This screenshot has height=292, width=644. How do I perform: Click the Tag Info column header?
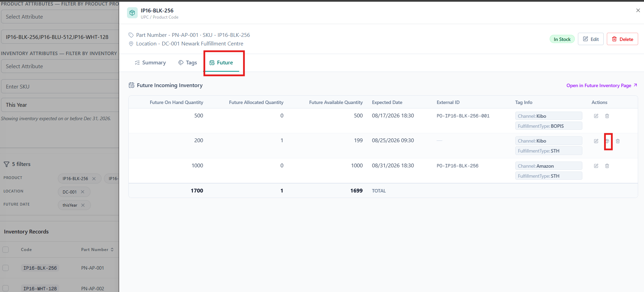pyautogui.click(x=524, y=102)
